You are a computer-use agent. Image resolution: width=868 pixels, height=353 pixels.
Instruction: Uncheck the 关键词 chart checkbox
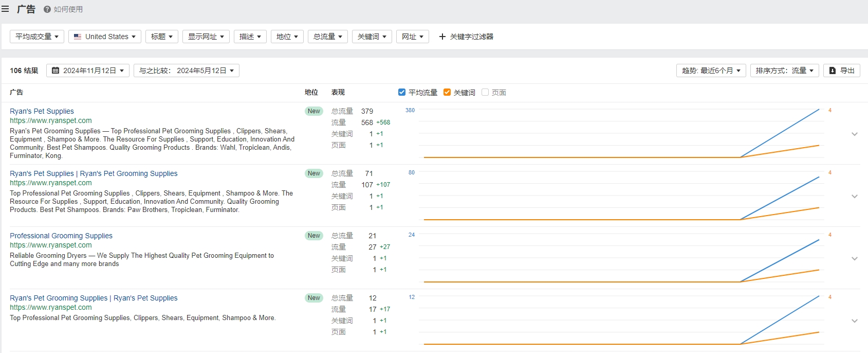[447, 92]
